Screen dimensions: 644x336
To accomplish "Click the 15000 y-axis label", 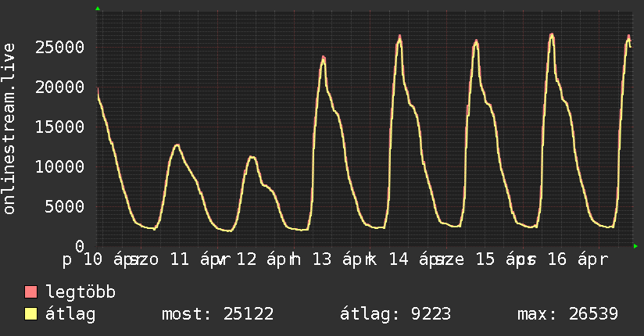I will 60,127.
